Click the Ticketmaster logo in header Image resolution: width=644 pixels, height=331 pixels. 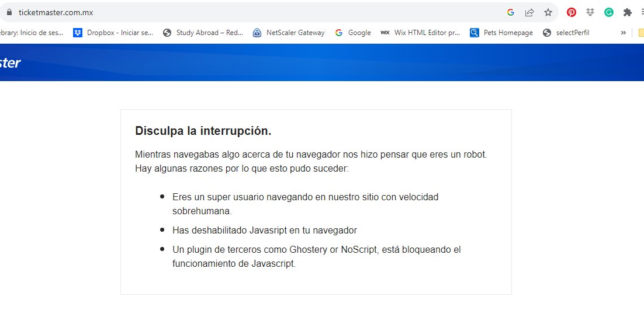(11, 62)
